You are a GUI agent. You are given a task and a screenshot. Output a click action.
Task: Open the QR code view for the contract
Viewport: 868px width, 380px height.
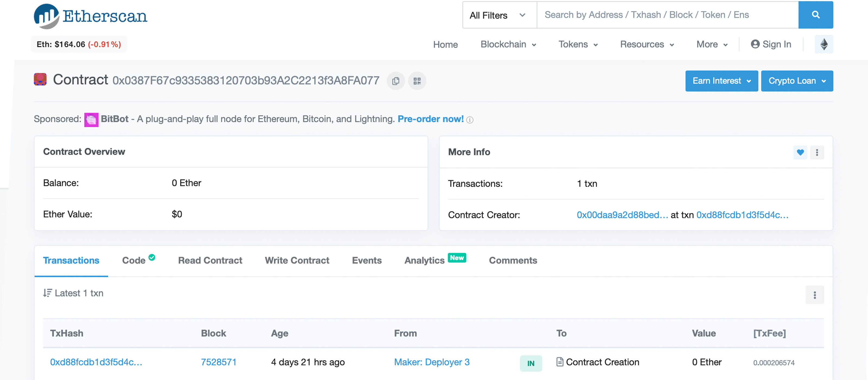coord(417,81)
